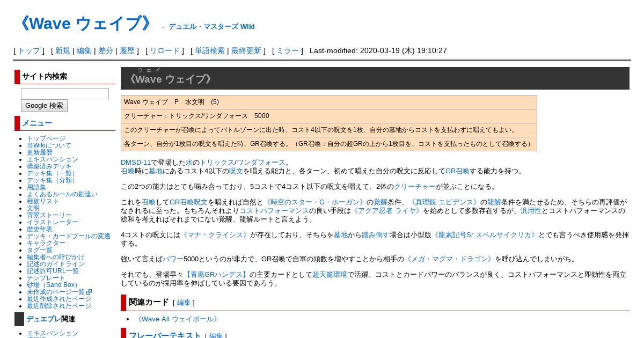Open 砂場（Sand Box） in the sidebar
The width and height of the screenshot is (644, 338).
point(54,285)
